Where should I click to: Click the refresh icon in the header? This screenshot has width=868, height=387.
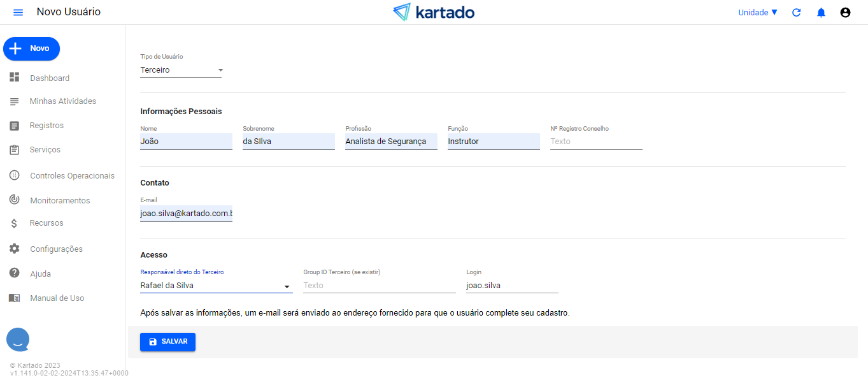tap(796, 13)
